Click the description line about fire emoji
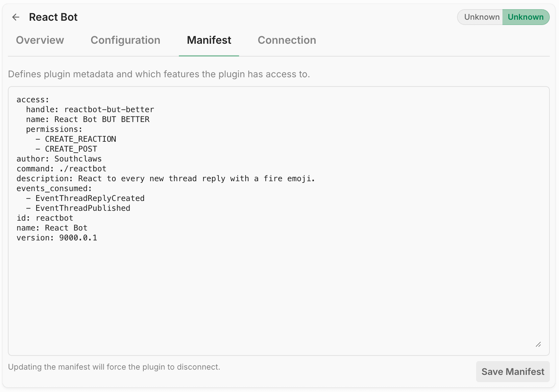This screenshot has width=559, height=392. pos(166,179)
